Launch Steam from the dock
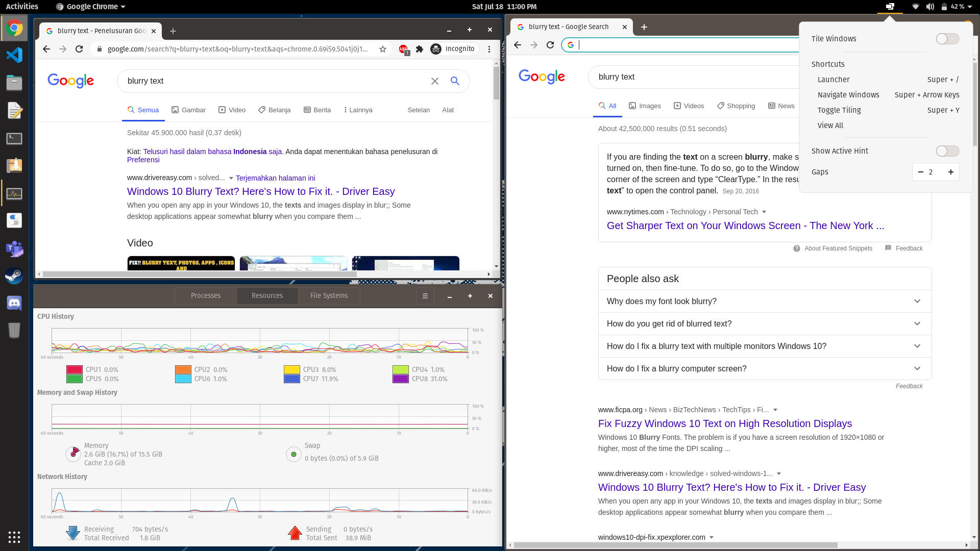This screenshot has width=980, height=551. pyautogui.click(x=14, y=275)
